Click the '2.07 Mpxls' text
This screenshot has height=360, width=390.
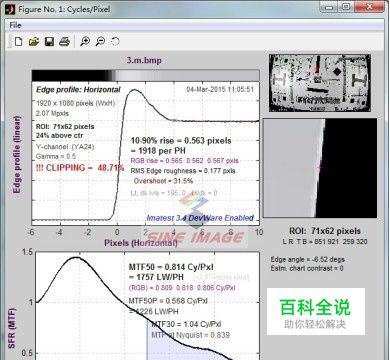[x=52, y=113]
